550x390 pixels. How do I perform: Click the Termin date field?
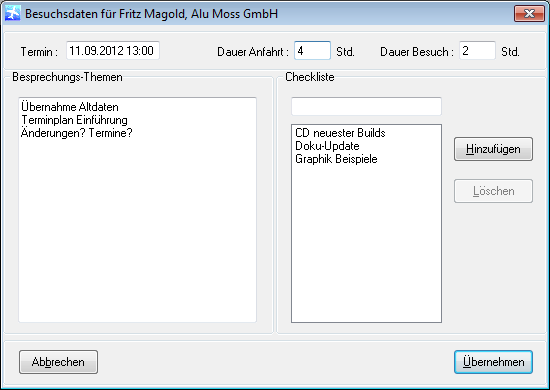coord(113,51)
